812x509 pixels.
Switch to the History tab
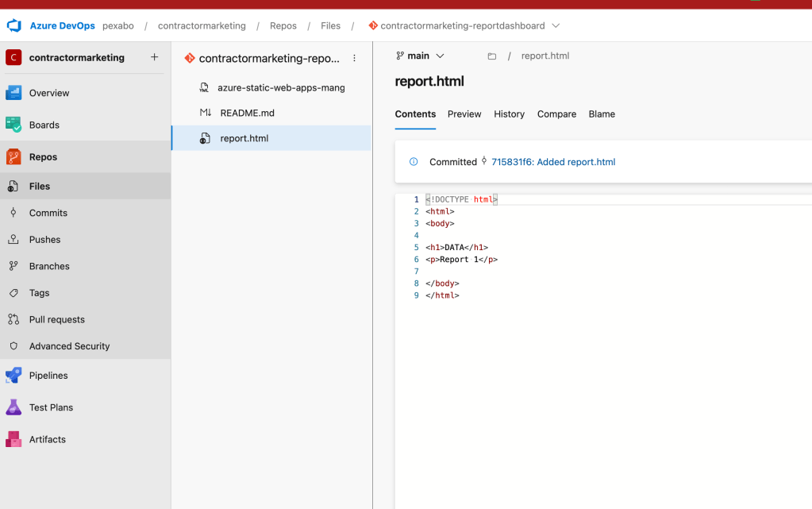tap(509, 114)
